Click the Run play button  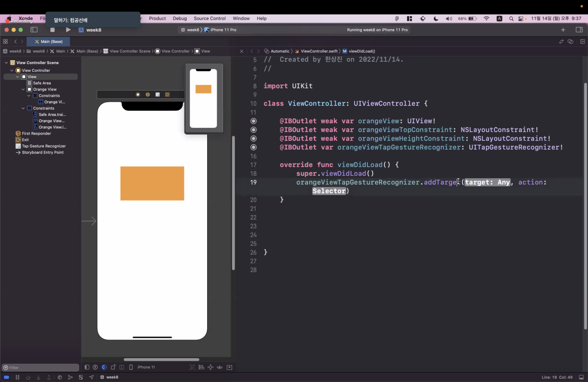pyautogui.click(x=68, y=30)
